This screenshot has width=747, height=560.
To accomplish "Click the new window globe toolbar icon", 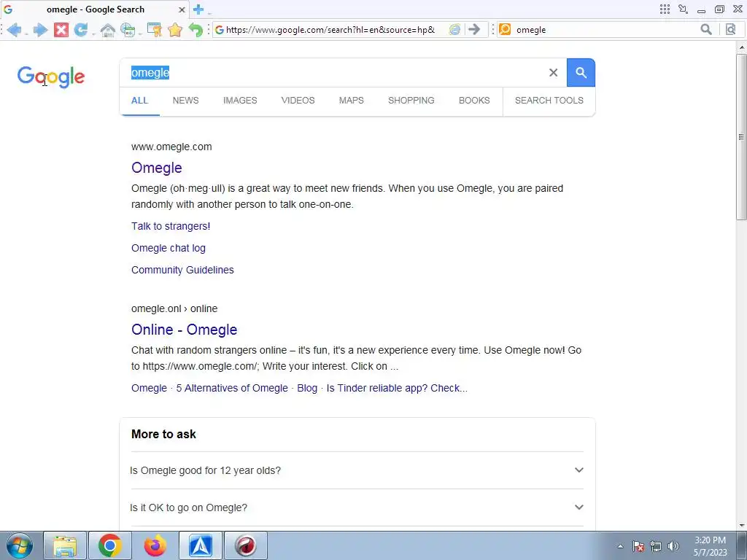I will pyautogui.click(x=128, y=30).
